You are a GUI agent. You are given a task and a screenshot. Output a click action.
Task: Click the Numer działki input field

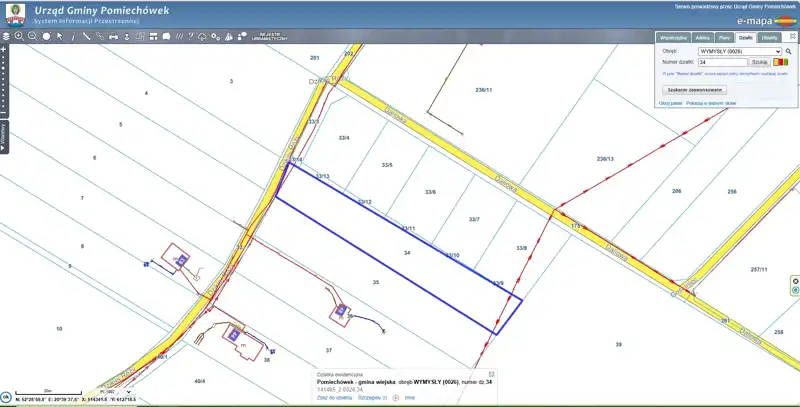(x=721, y=62)
